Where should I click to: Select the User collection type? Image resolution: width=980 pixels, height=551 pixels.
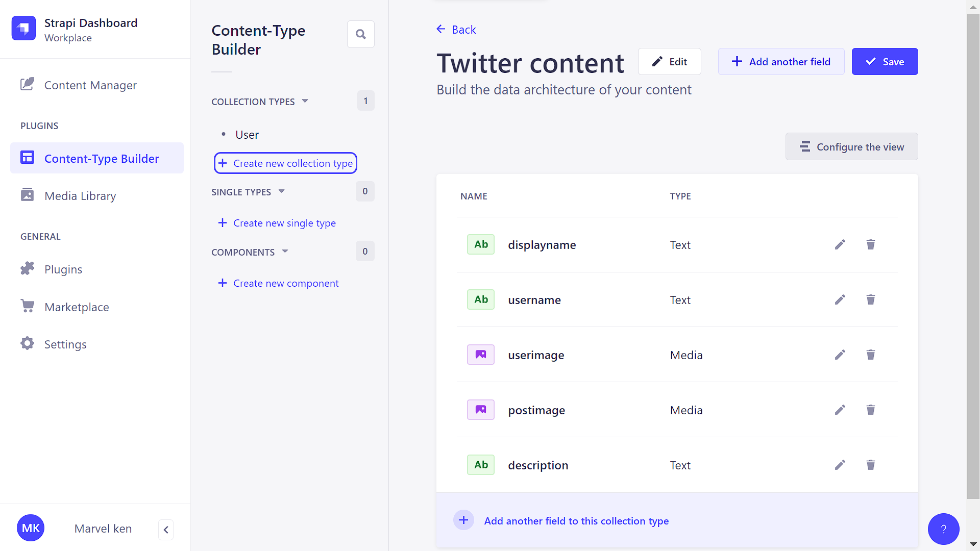pyautogui.click(x=247, y=135)
